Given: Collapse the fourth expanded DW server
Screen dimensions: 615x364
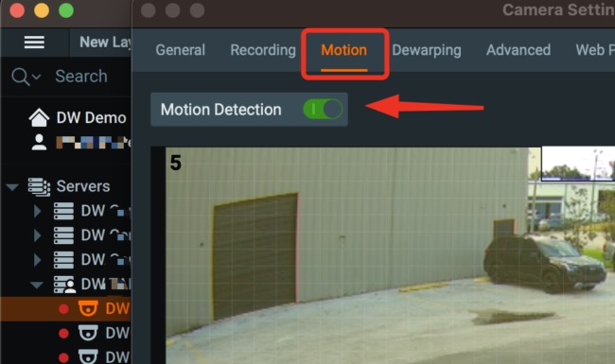Looking at the screenshot, I should (37, 285).
